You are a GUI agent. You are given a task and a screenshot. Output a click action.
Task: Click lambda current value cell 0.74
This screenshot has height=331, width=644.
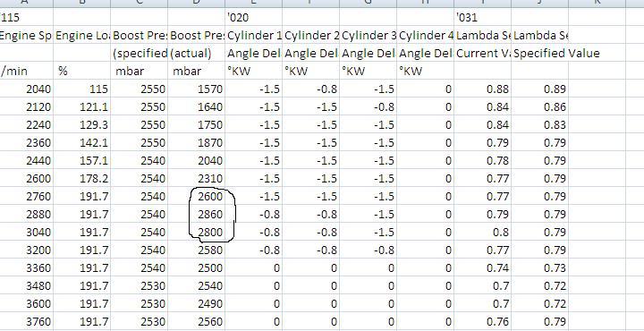click(483, 268)
